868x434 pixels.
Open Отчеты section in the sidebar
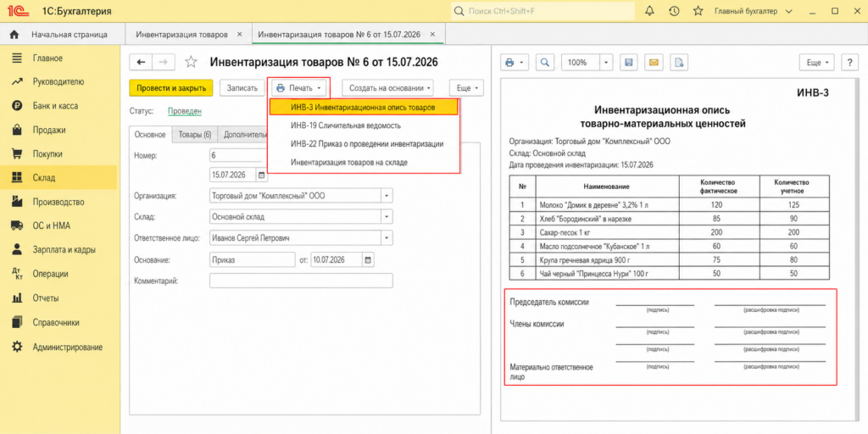coord(46,298)
